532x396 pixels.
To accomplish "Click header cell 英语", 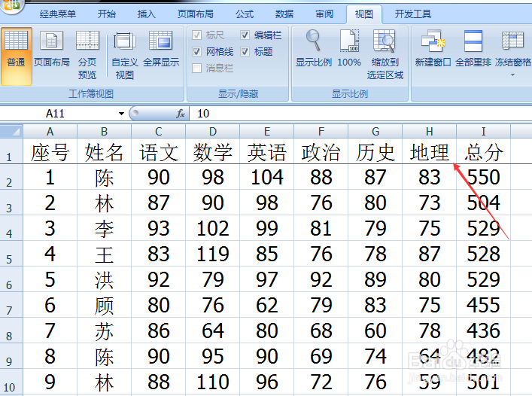I will (267, 151).
